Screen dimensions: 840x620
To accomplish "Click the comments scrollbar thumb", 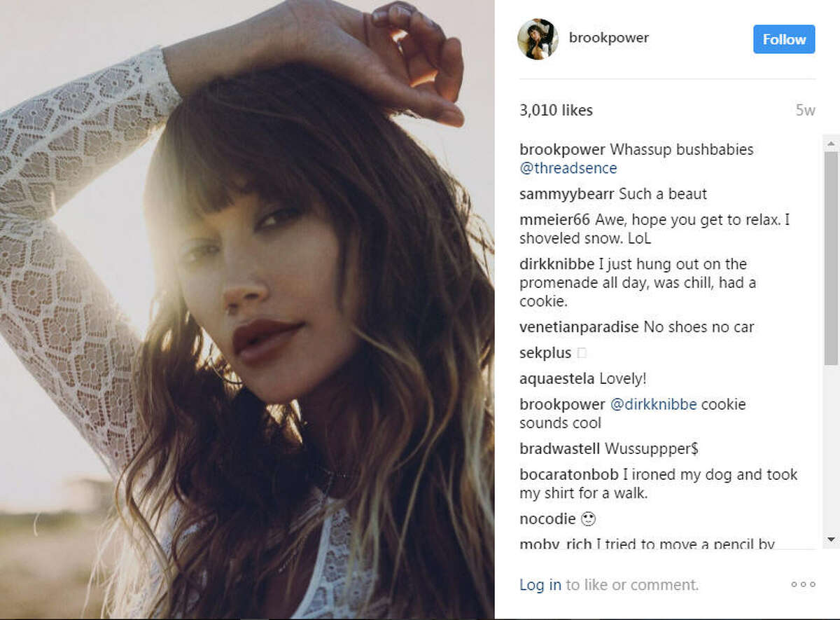I will 831,258.
